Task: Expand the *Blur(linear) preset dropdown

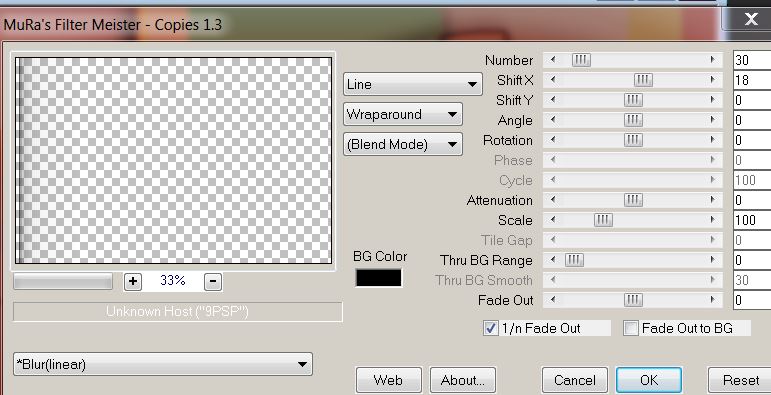Action: pos(163,364)
